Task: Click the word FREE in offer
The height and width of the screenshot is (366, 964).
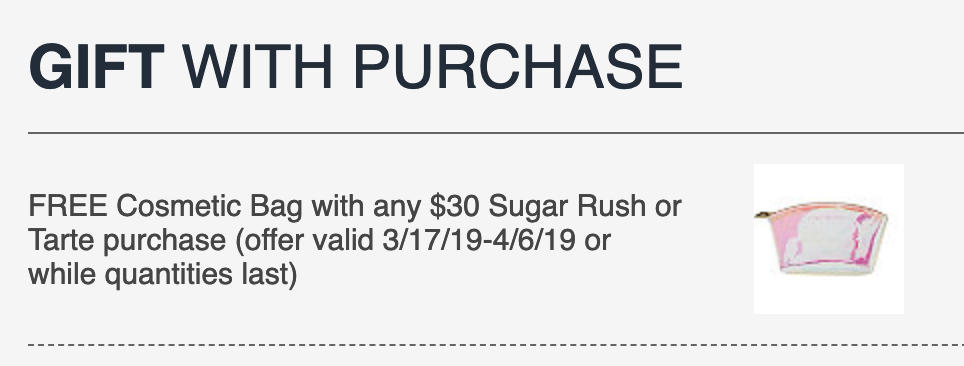Action: click(68, 206)
